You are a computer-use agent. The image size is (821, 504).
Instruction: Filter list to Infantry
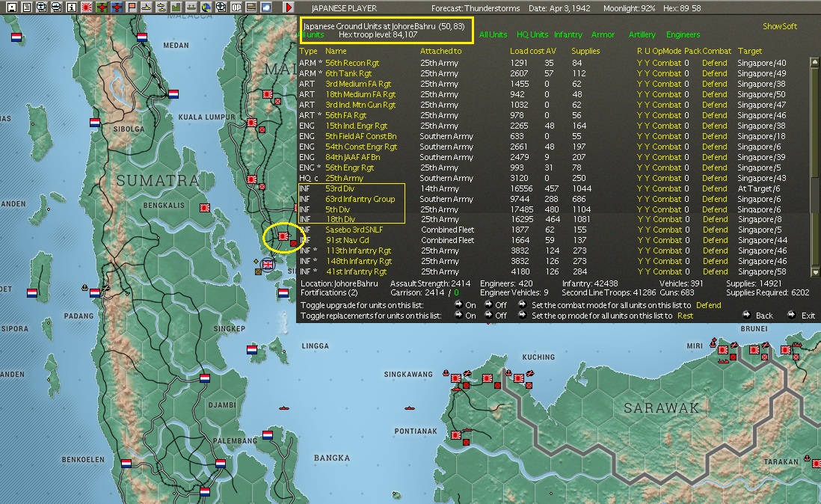[x=568, y=34]
